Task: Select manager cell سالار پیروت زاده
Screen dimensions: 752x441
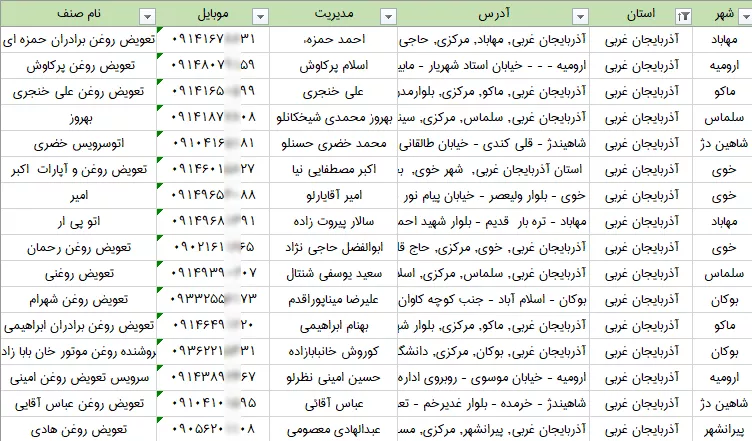Action: click(334, 221)
